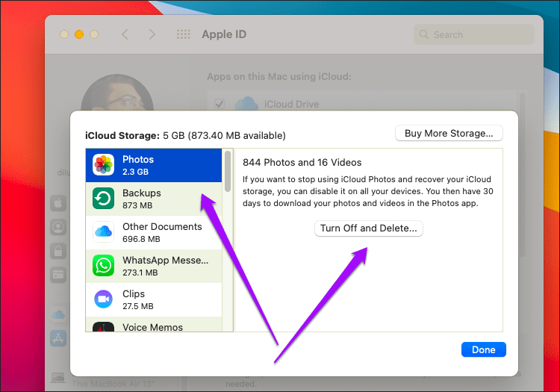Select the Voice Memos row

click(x=154, y=325)
